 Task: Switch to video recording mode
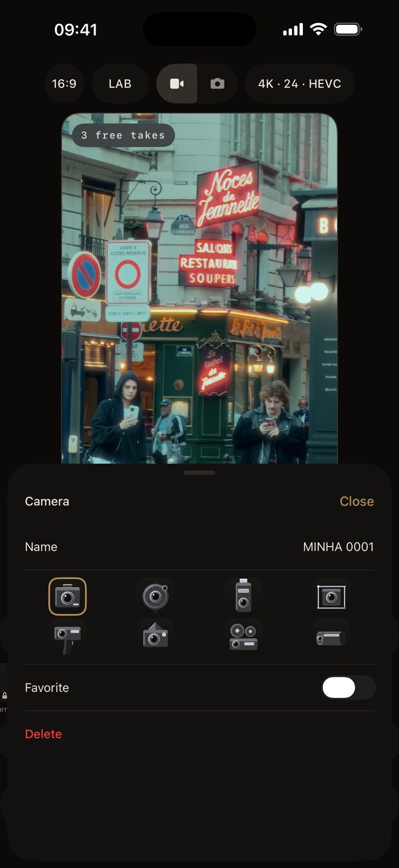pyautogui.click(x=177, y=84)
